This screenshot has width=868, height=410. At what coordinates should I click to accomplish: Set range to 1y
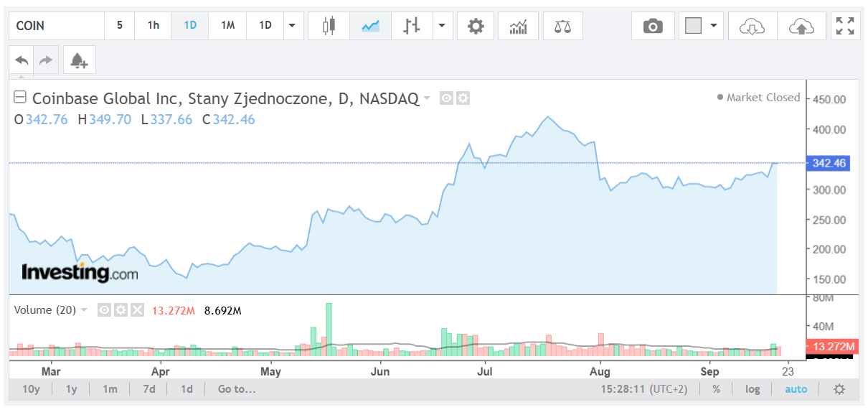click(72, 389)
